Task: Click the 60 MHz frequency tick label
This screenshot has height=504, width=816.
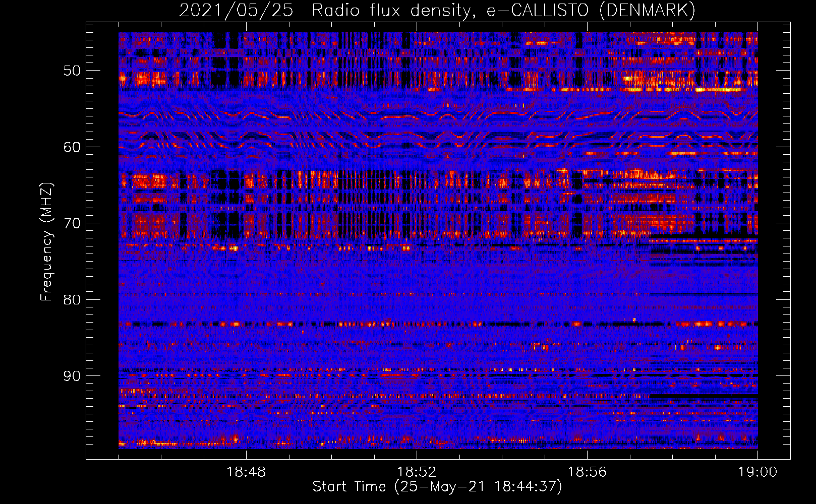Action: point(72,147)
